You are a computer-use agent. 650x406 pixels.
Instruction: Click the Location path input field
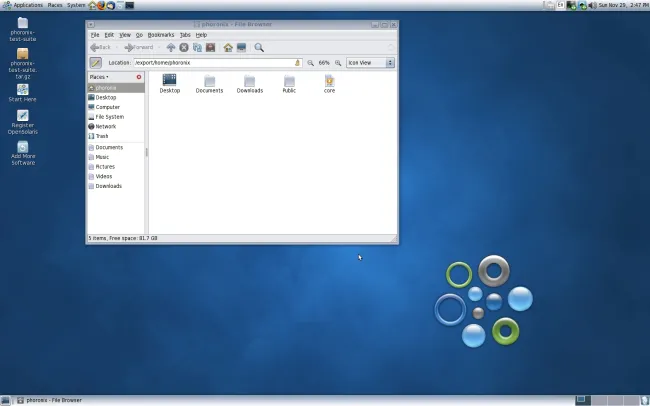[x=218, y=63]
